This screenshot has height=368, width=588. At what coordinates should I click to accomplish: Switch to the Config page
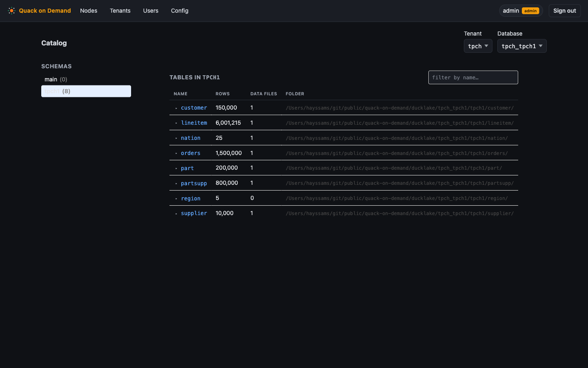180,11
